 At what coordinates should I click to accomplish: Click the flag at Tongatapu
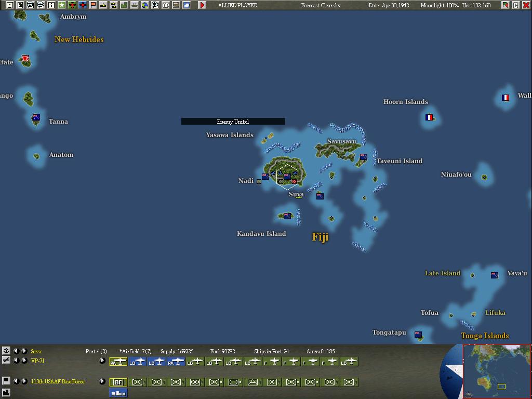(418, 334)
